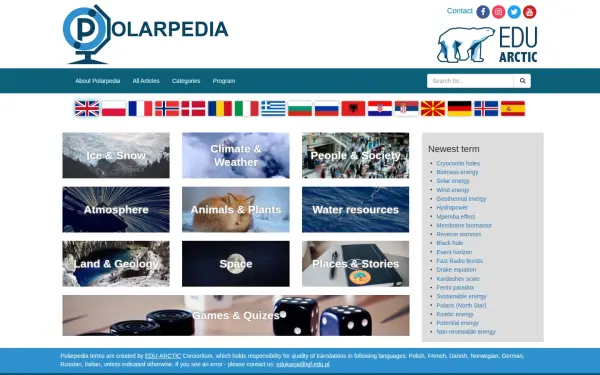
Task: Select the German flag language
Action: (460, 108)
